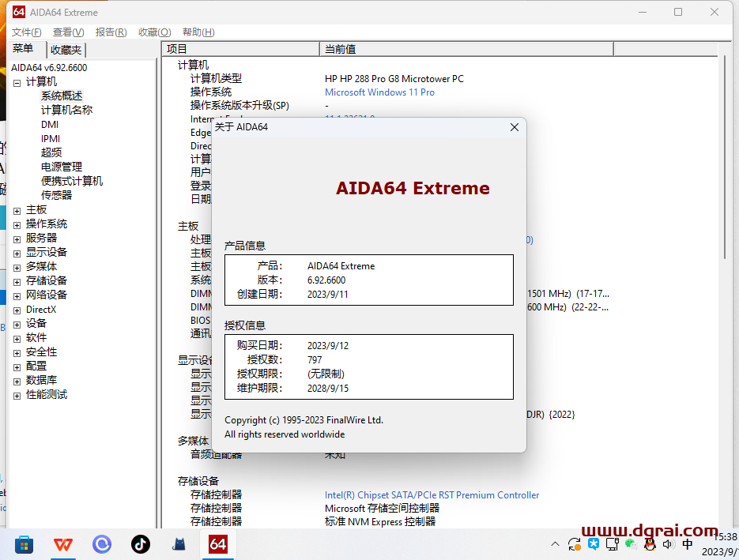Select 超频 in the tree
The width and height of the screenshot is (739, 560).
[51, 152]
